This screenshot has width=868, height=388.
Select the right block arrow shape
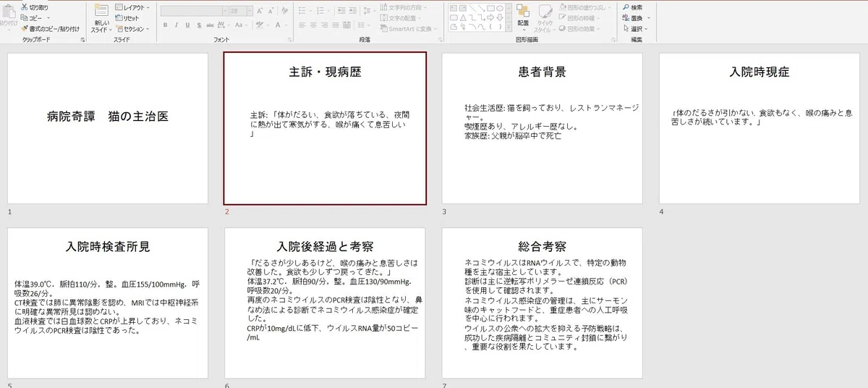490,17
